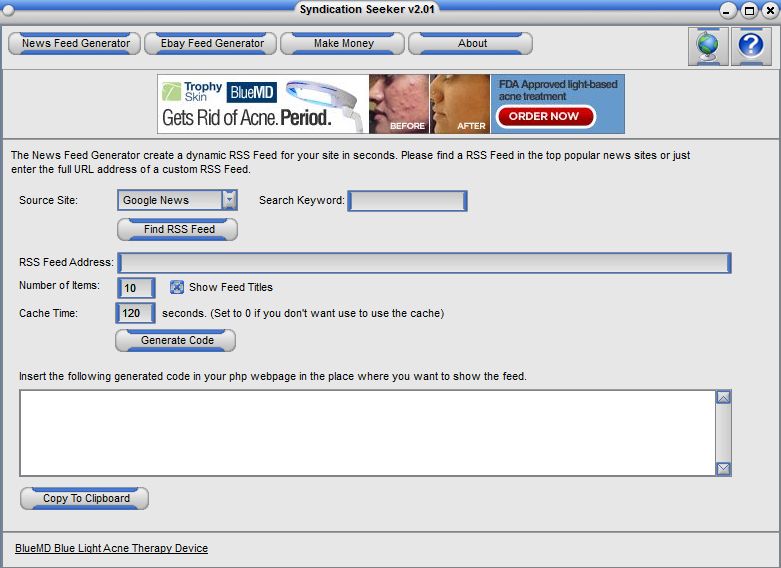Click the Generate Code button

point(176,340)
